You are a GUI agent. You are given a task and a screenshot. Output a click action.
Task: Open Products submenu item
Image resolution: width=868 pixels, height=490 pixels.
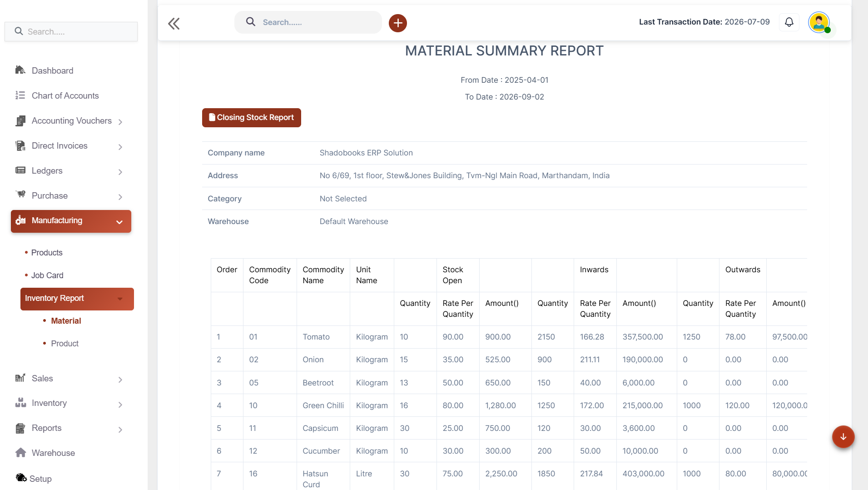coord(47,252)
